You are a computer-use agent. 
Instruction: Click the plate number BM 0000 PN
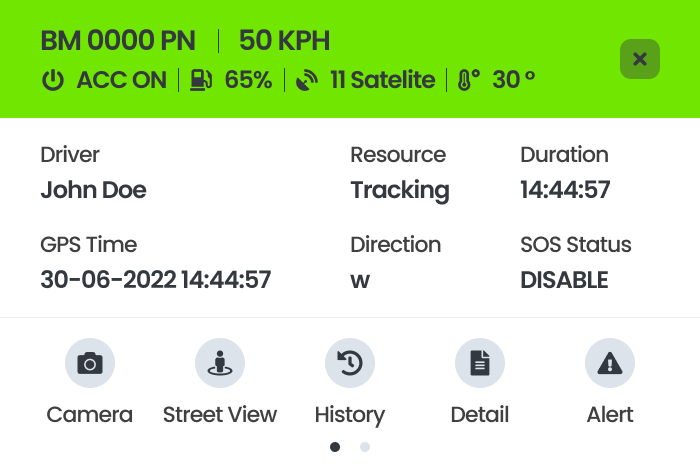[119, 42]
